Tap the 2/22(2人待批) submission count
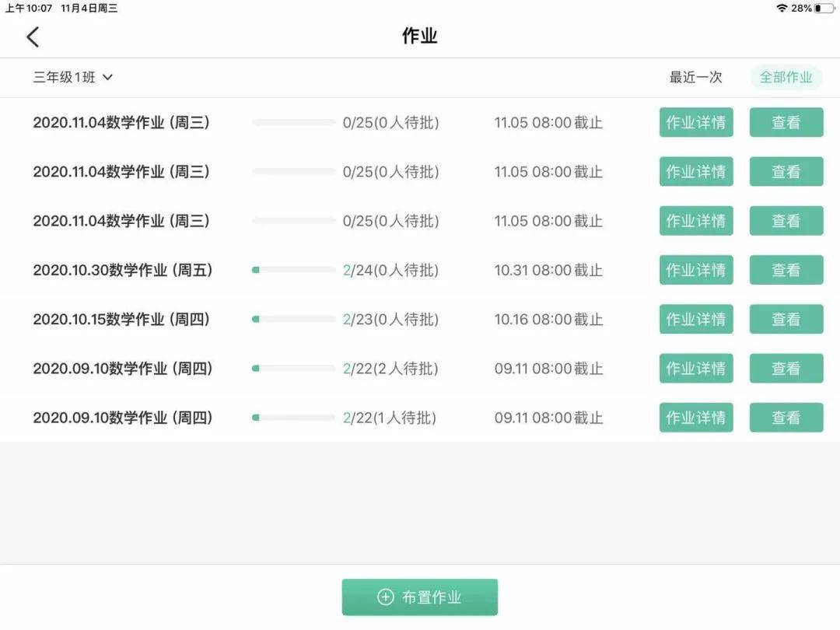The height and width of the screenshot is (630, 840). [390, 369]
